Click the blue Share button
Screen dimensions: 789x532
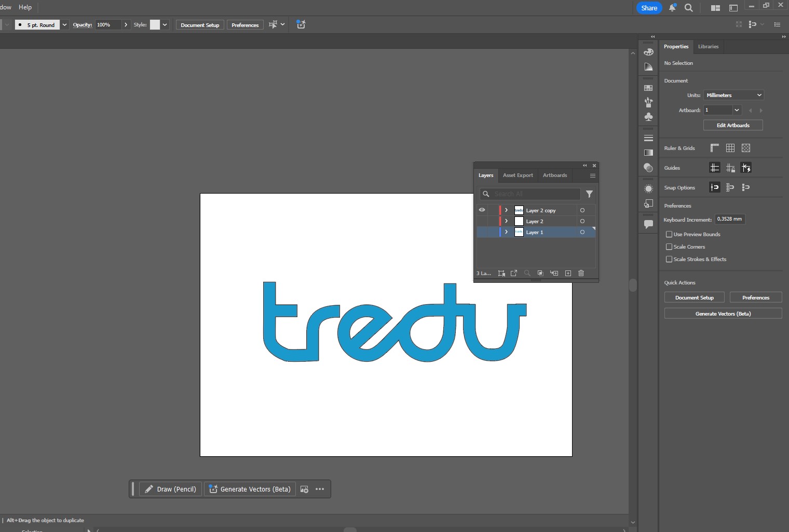pyautogui.click(x=649, y=8)
